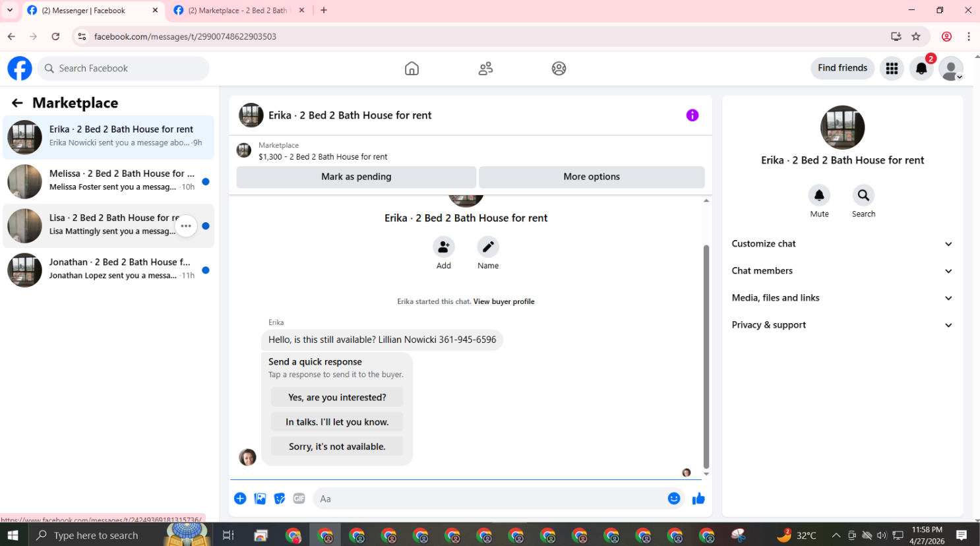The height and width of the screenshot is (546, 980).
Task: Send quick response "Yes, are you interested?"
Action: (x=337, y=398)
